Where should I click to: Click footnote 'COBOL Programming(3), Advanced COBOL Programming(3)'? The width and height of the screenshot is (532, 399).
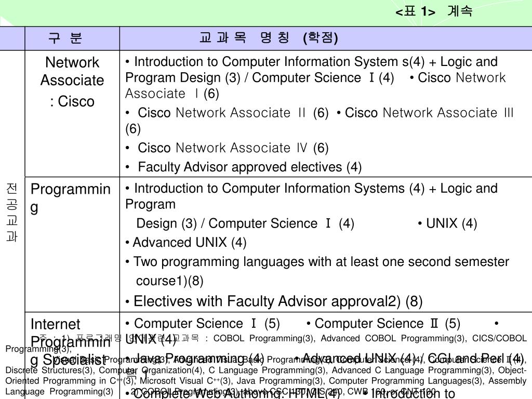(x=339, y=339)
